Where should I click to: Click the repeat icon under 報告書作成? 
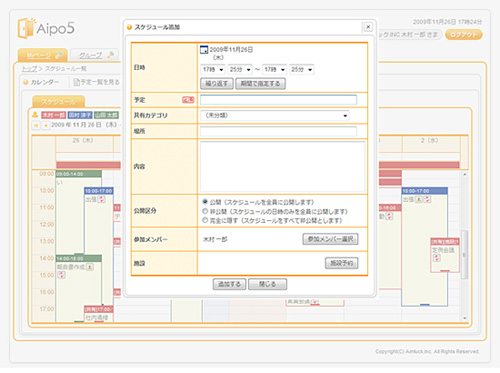point(61,275)
